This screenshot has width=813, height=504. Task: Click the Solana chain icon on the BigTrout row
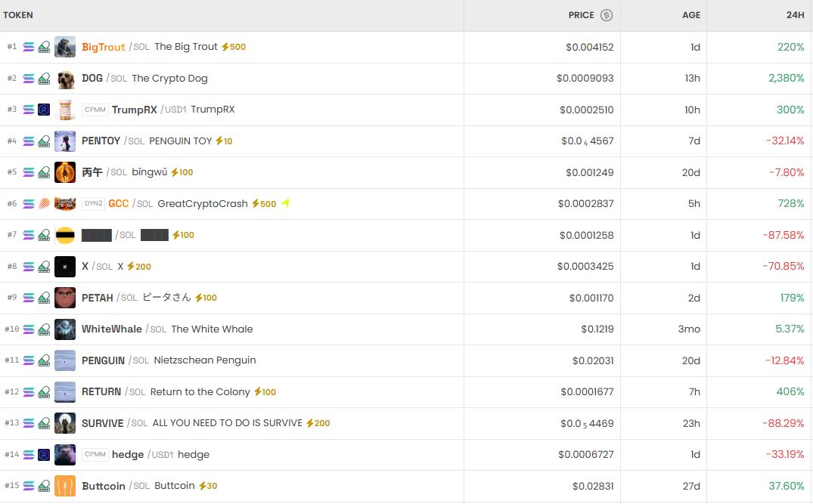tap(26, 47)
